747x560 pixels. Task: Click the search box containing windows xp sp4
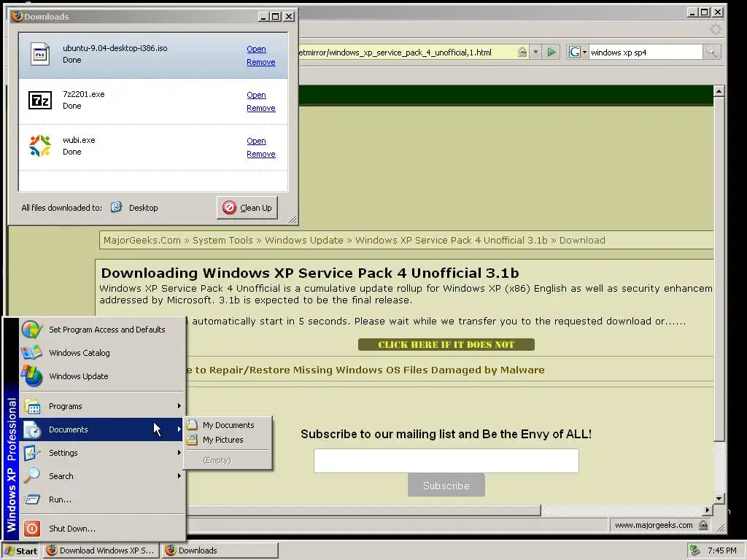coord(645,52)
